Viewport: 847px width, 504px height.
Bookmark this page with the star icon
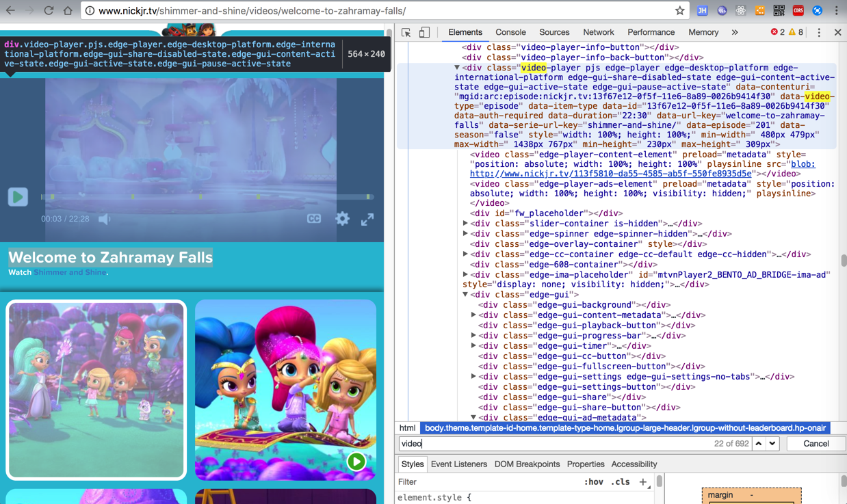click(679, 11)
